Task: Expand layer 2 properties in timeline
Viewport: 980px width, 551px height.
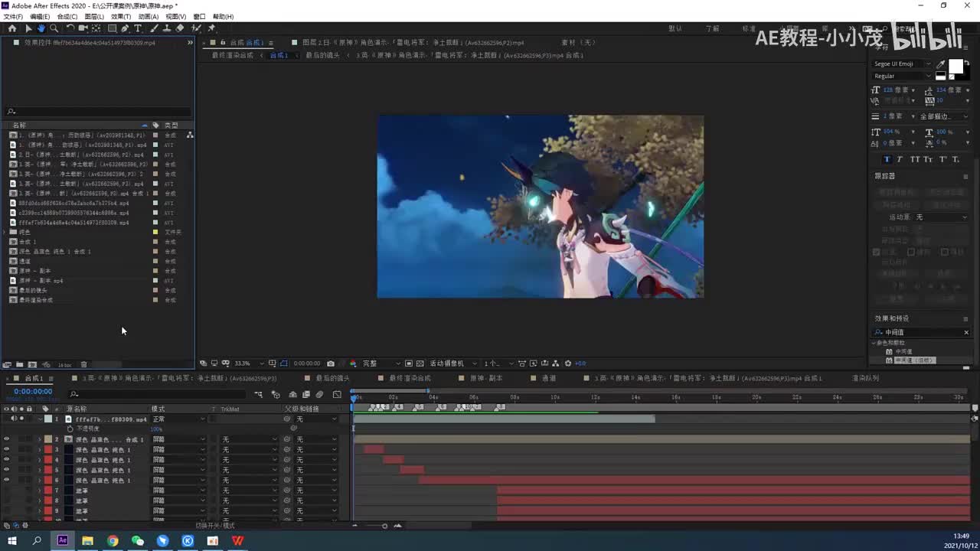Action: 40,439
